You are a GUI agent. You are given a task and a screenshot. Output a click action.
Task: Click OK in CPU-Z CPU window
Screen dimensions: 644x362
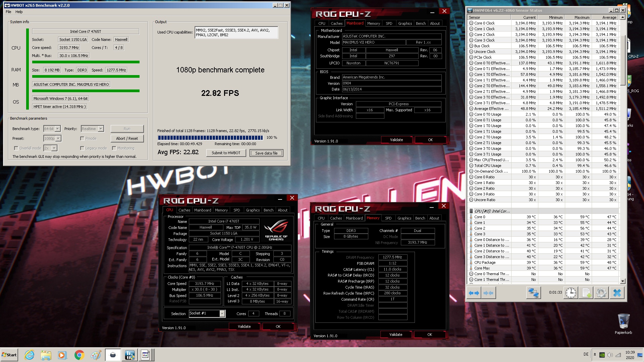click(278, 326)
